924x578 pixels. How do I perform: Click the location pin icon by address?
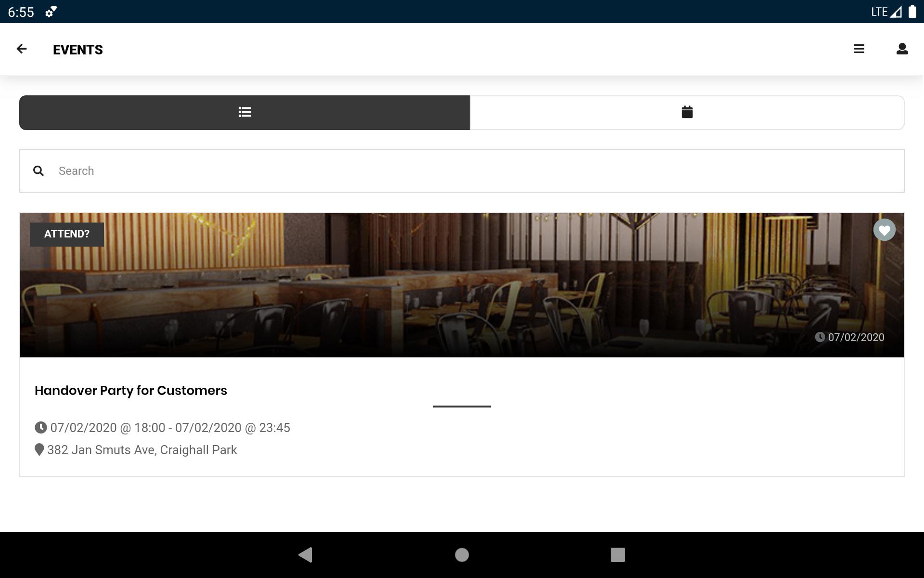[x=39, y=450]
